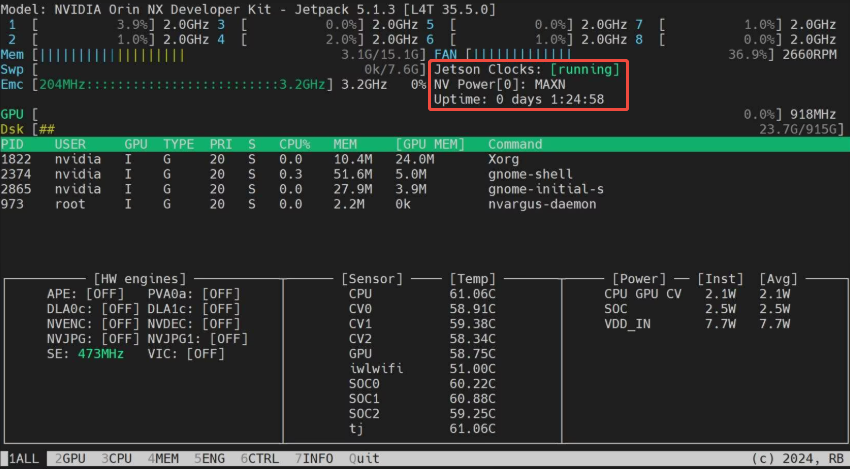
Task: Click NV Power[0]: MAXN text
Action: point(500,85)
